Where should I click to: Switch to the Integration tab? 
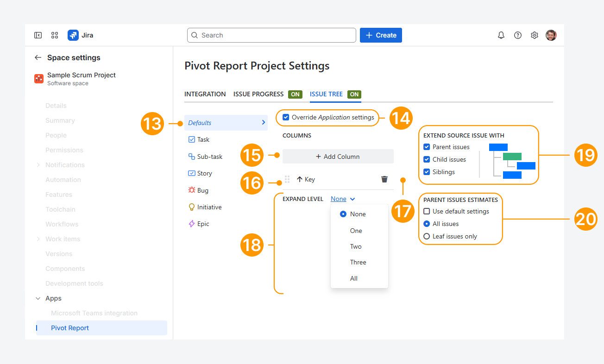pos(205,94)
